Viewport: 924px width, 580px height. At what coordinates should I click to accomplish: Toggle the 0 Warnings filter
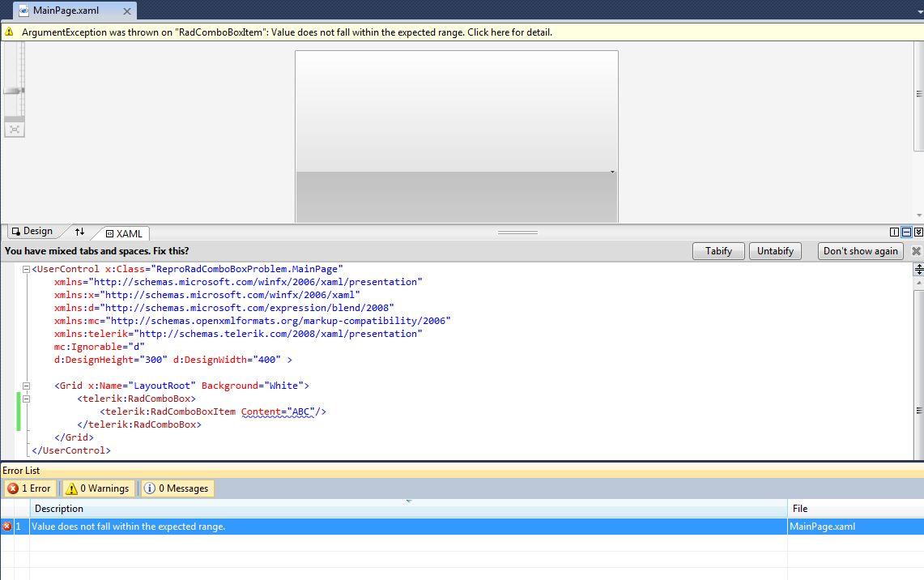point(98,488)
